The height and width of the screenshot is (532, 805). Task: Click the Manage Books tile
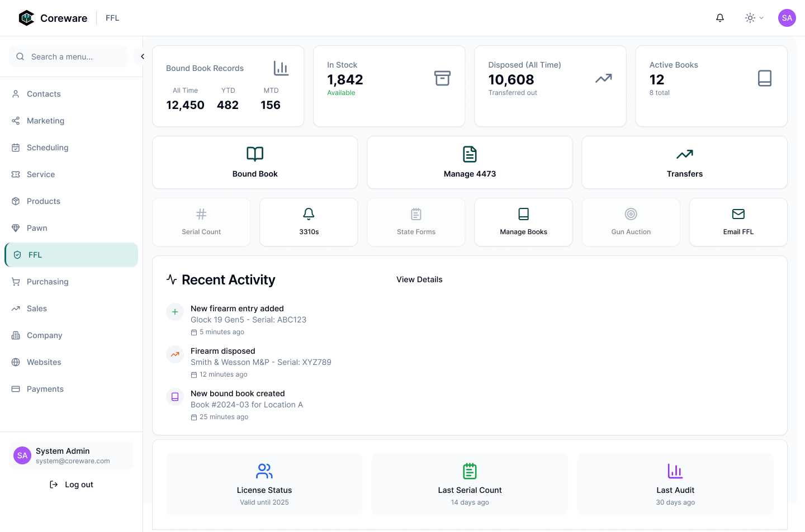pyautogui.click(x=523, y=222)
